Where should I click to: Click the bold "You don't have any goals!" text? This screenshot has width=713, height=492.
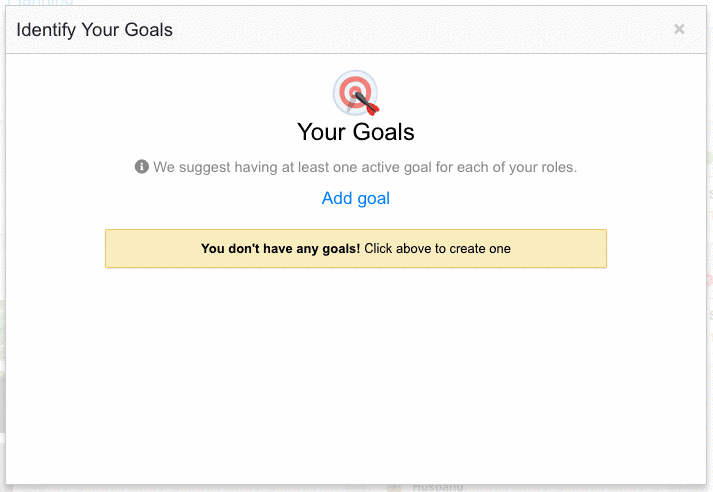click(280, 249)
